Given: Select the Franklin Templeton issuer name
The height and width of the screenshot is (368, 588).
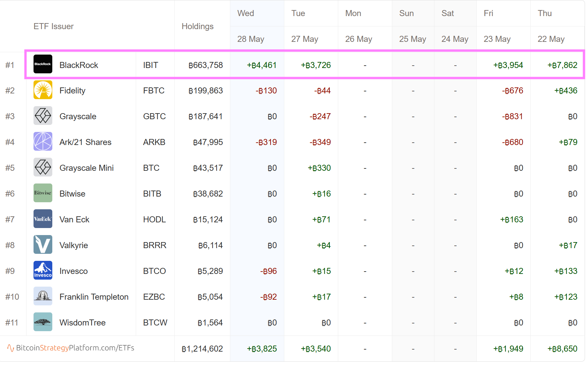Looking at the screenshot, I should 94,297.
